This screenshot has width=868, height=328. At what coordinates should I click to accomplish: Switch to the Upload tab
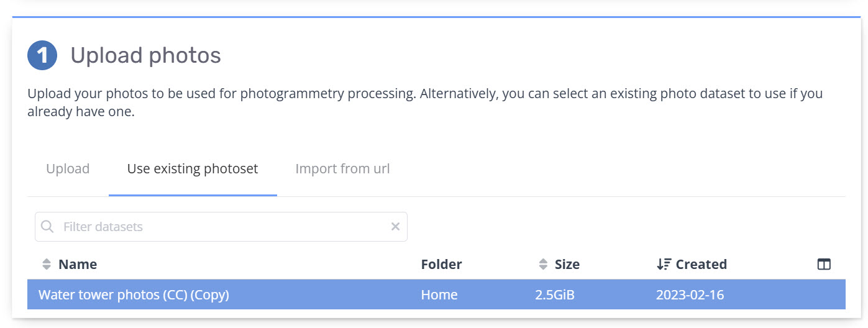(68, 169)
